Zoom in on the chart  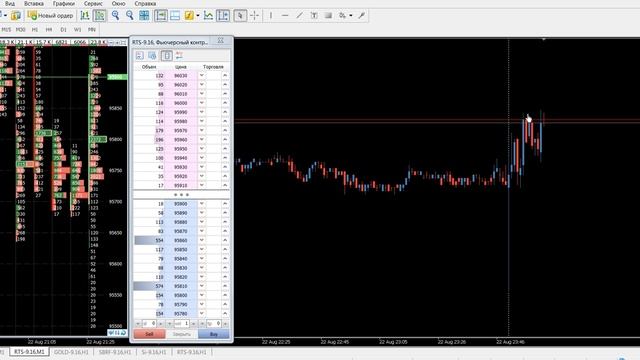(116, 16)
